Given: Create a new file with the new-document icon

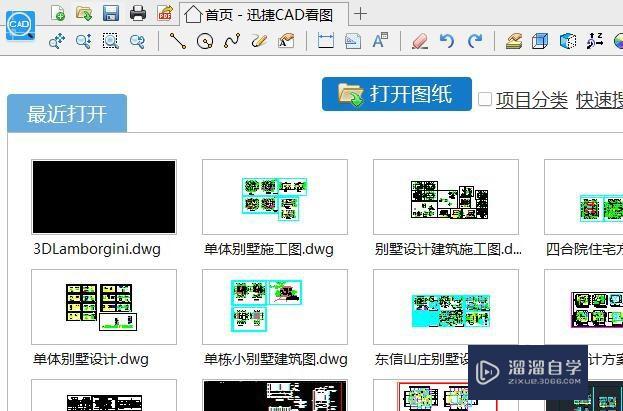Looking at the screenshot, I should tap(58, 14).
